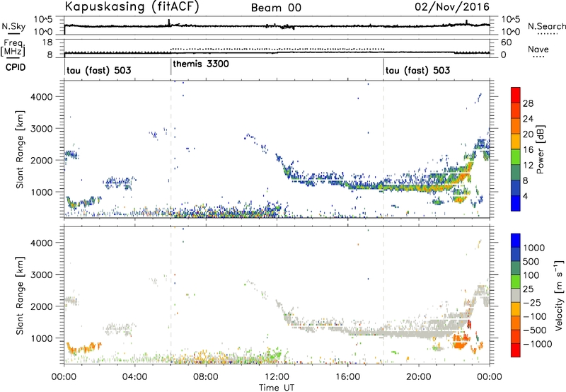Click the red bottom segment of velocity colorbar

516,350
